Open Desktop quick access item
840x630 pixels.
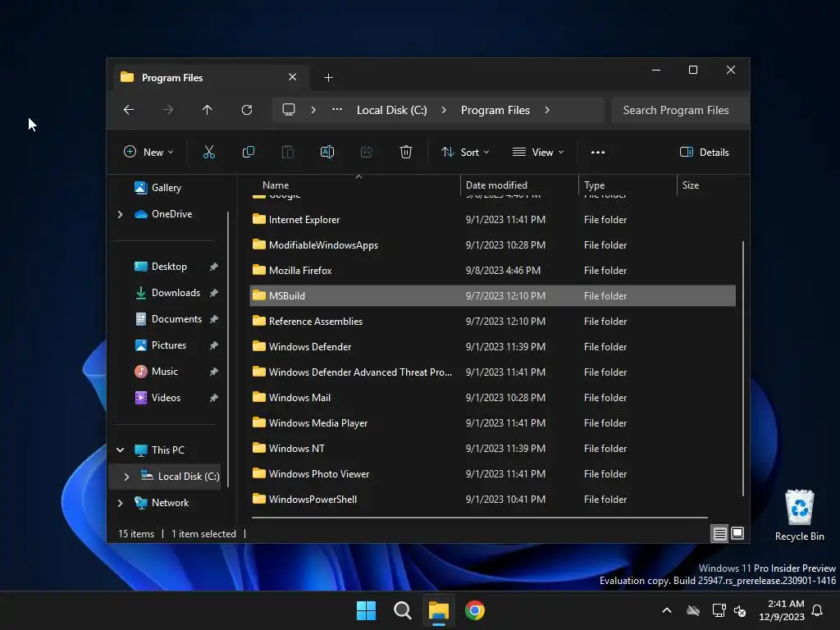click(169, 267)
